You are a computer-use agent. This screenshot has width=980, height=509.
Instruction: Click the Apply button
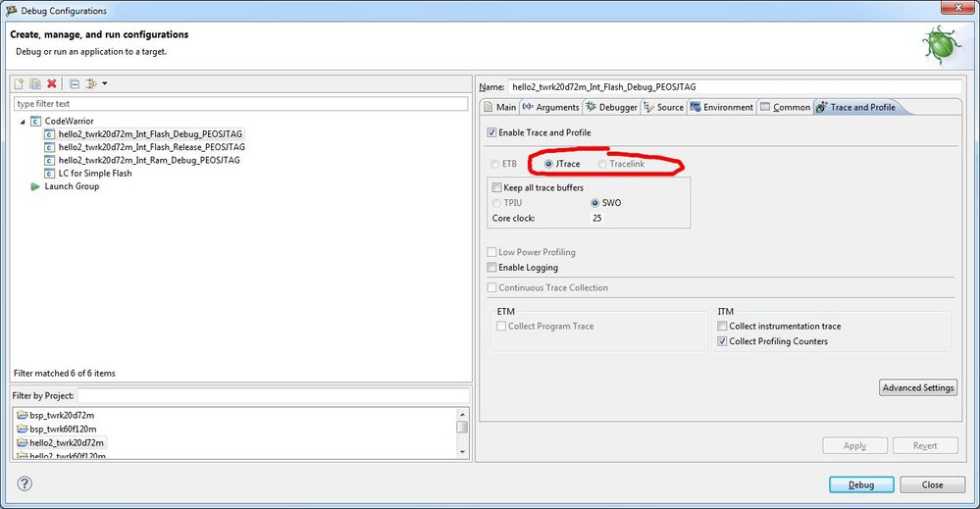click(855, 446)
